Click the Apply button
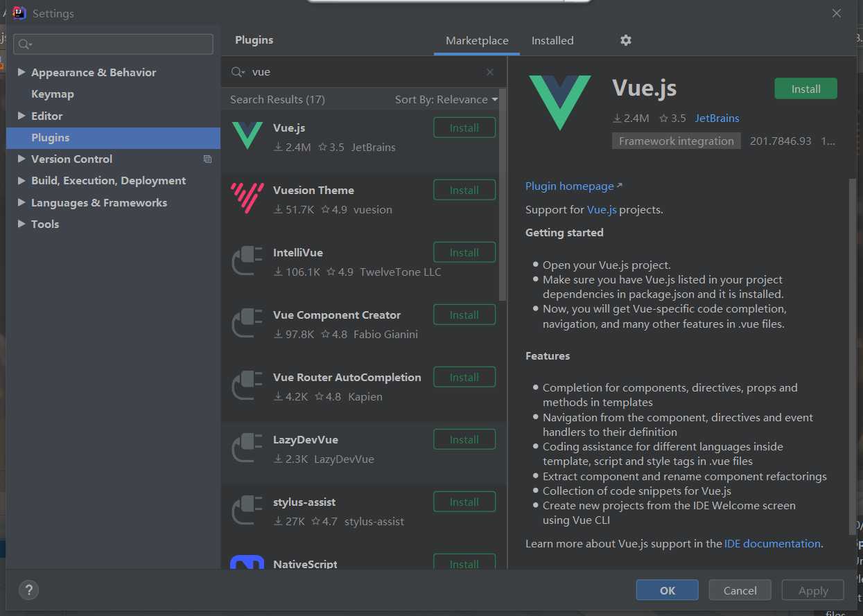This screenshot has width=863, height=616. click(x=813, y=590)
